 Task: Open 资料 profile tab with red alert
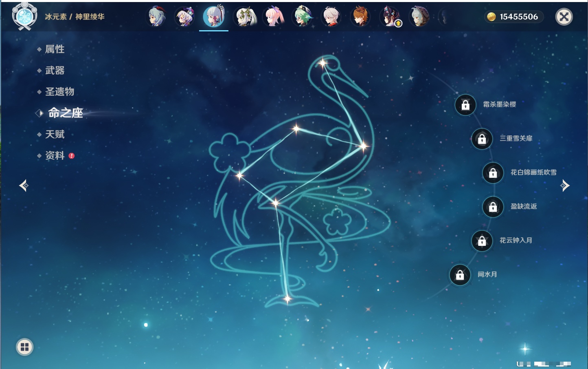(x=55, y=155)
